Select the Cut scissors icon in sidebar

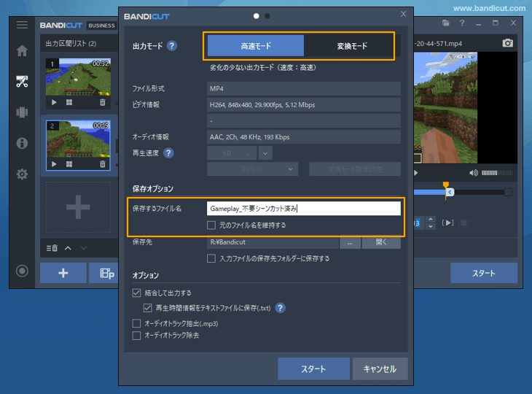point(22,81)
